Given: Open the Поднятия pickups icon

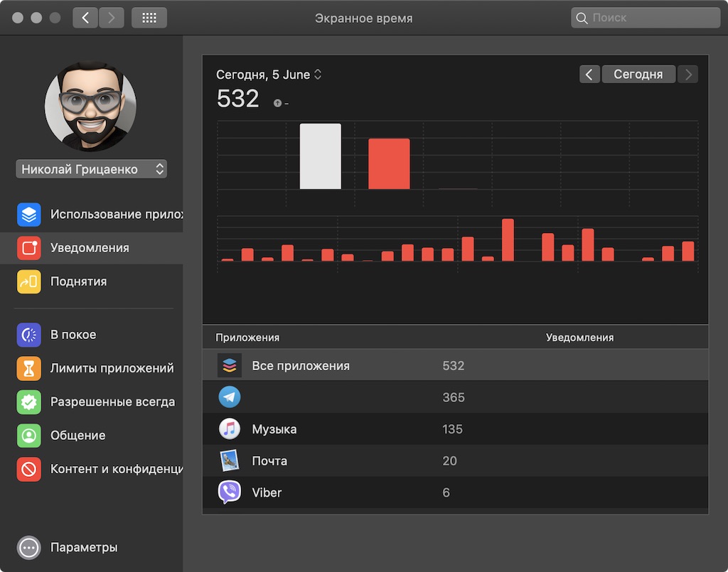Looking at the screenshot, I should pyautogui.click(x=28, y=281).
